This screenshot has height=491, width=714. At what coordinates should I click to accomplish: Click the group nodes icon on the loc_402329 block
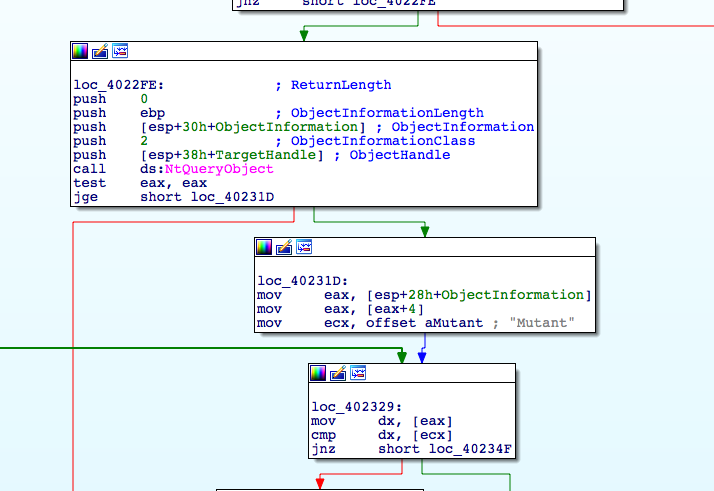(358, 373)
